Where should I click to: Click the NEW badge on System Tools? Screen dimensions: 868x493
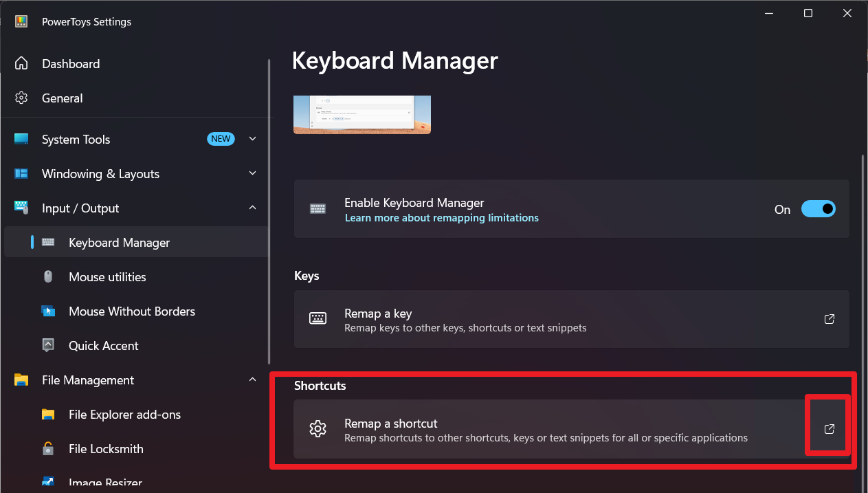tap(221, 139)
